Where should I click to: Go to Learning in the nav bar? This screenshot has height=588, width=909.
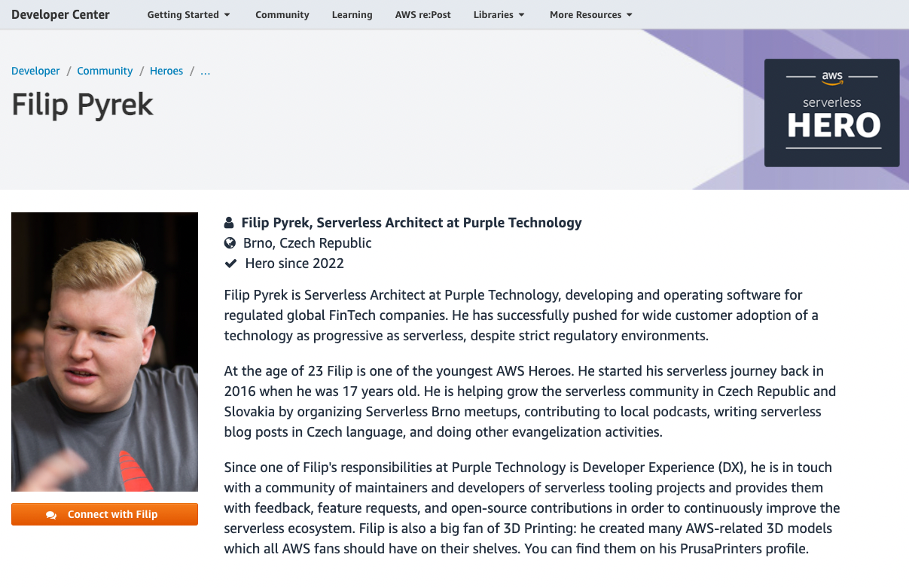point(352,14)
